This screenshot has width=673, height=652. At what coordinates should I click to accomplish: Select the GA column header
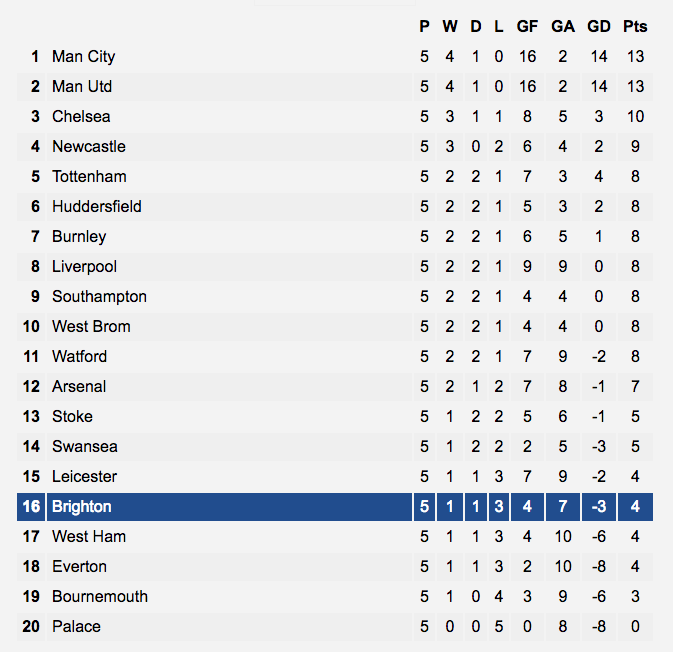(x=563, y=26)
